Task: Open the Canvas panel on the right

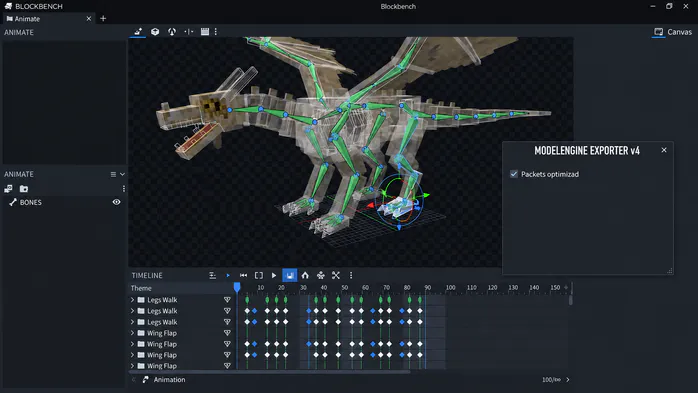Action: click(x=673, y=32)
